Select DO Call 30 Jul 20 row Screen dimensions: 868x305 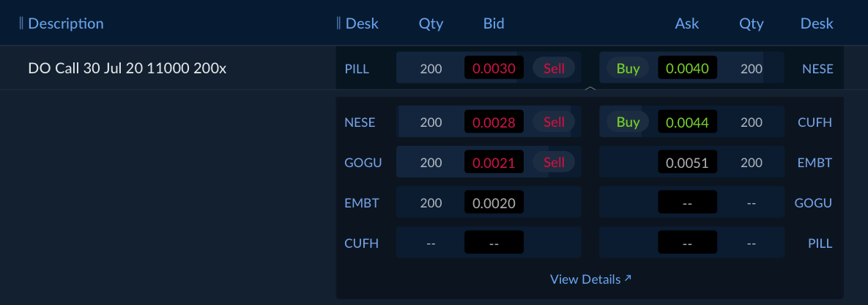[x=127, y=69]
